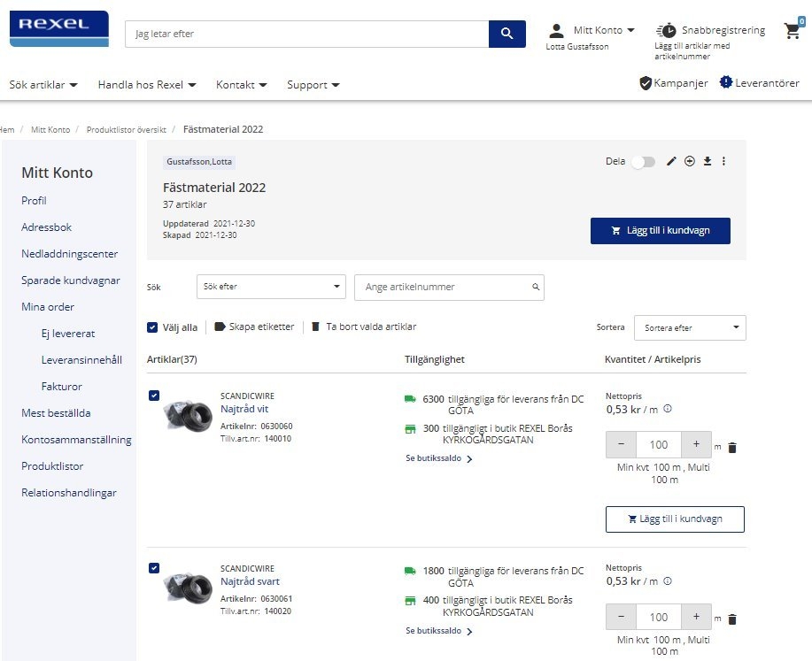Viewport: 812px width, 661px height.
Task: Click Se butikssaldo link for Najtråd vit
Action: coord(438,458)
